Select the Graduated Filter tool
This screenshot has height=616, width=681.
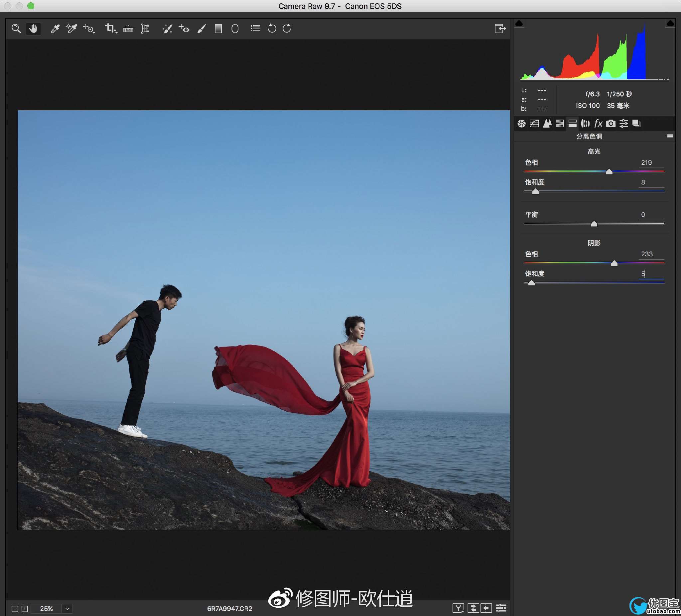click(x=218, y=29)
